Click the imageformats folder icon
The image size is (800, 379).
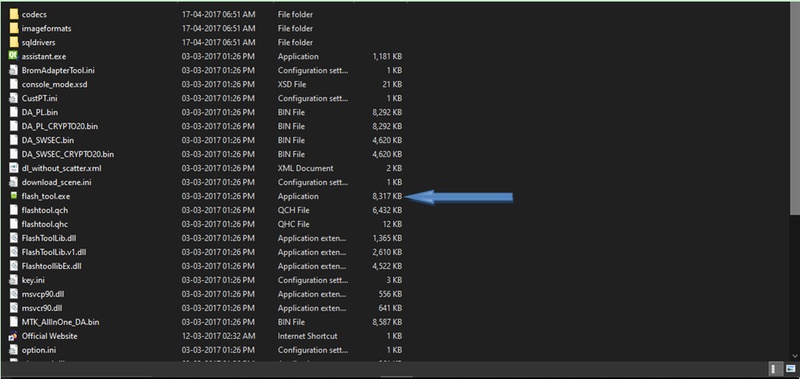[x=14, y=28]
